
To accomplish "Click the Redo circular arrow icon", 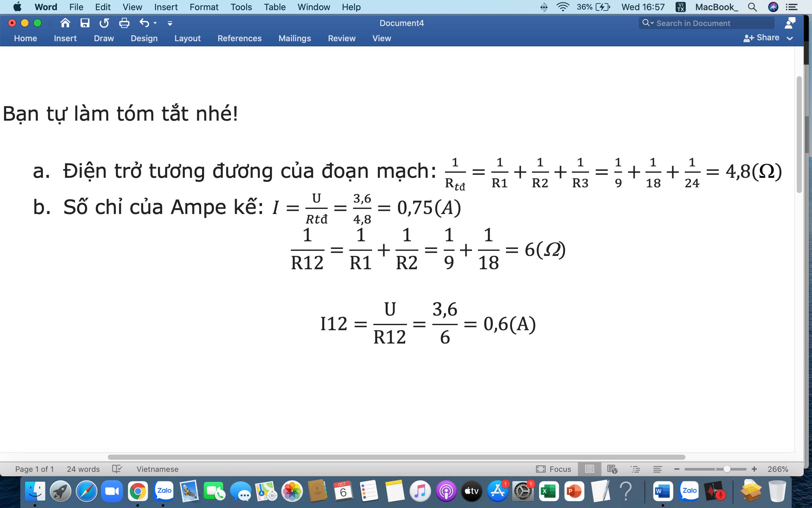I will click(104, 23).
